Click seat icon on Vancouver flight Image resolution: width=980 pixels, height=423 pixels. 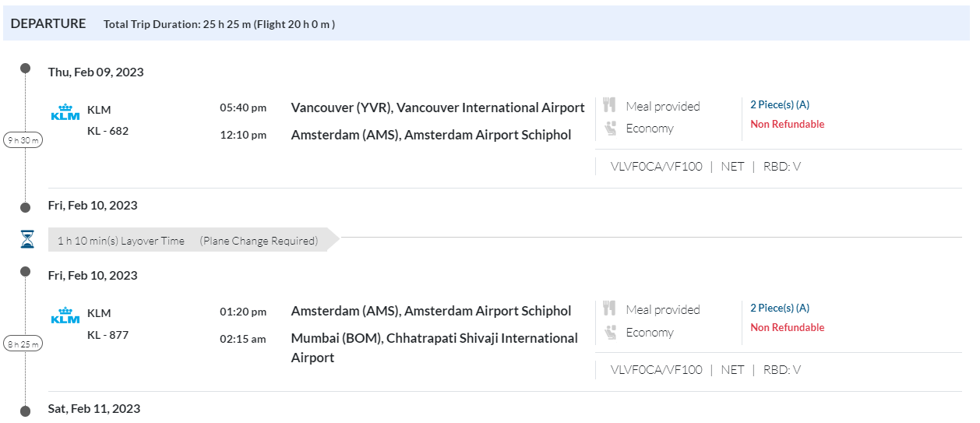(x=610, y=129)
